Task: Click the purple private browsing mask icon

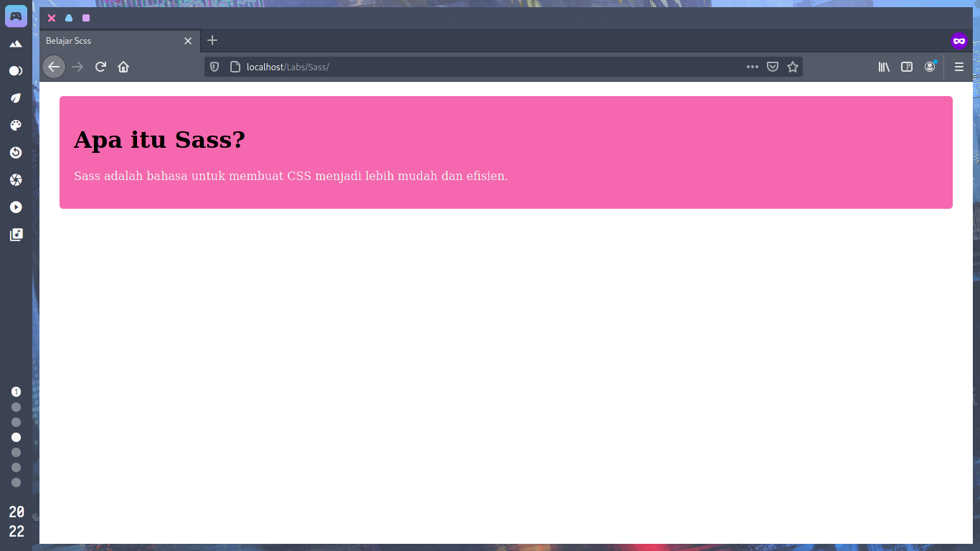Action: tap(959, 41)
